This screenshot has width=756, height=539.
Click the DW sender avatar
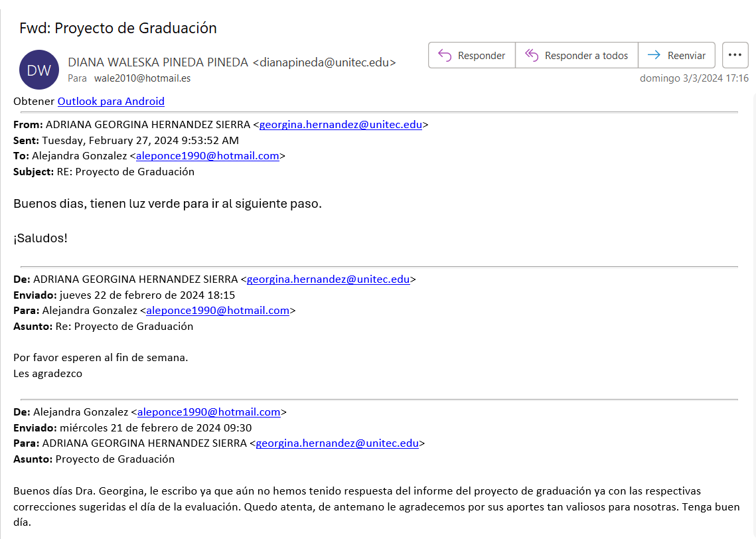click(x=39, y=70)
